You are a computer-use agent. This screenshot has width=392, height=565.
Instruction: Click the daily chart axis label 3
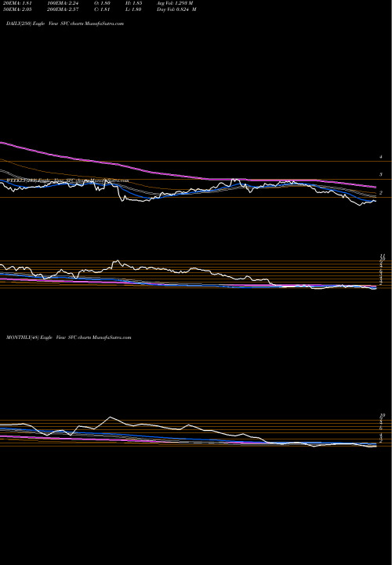pyautogui.click(x=380, y=175)
